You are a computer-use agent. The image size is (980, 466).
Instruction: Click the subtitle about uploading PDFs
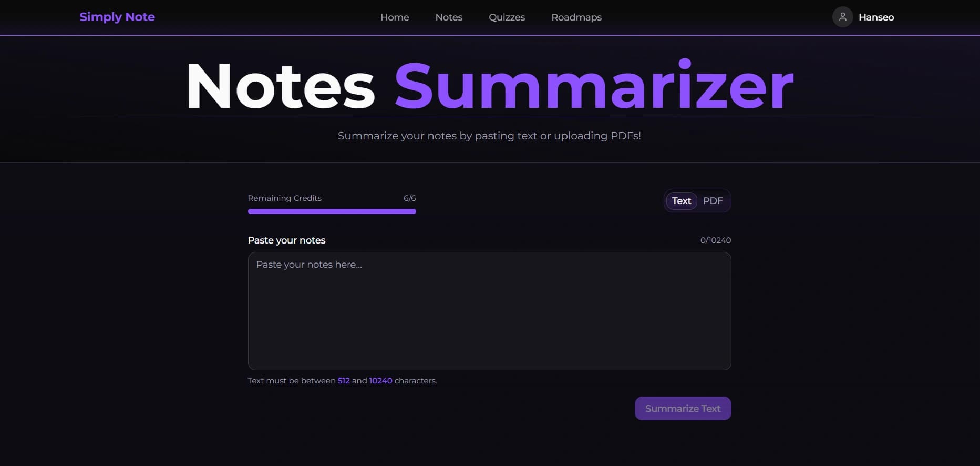tap(489, 136)
